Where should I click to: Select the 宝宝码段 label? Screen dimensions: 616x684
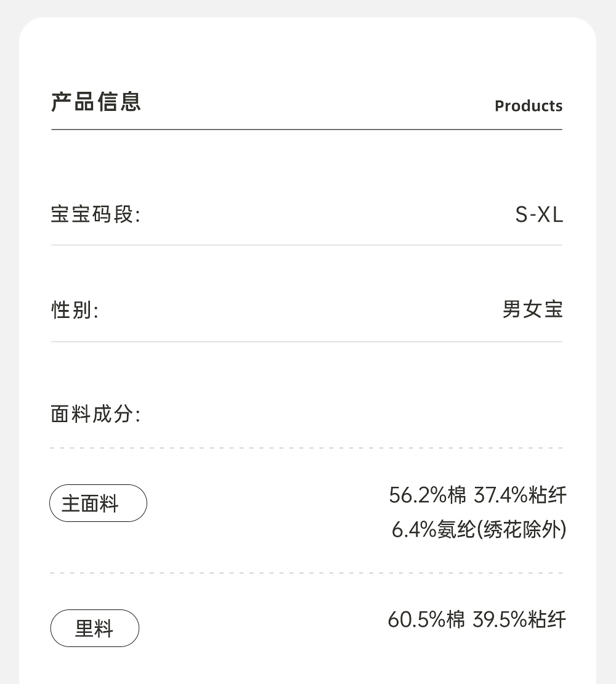[x=95, y=215]
